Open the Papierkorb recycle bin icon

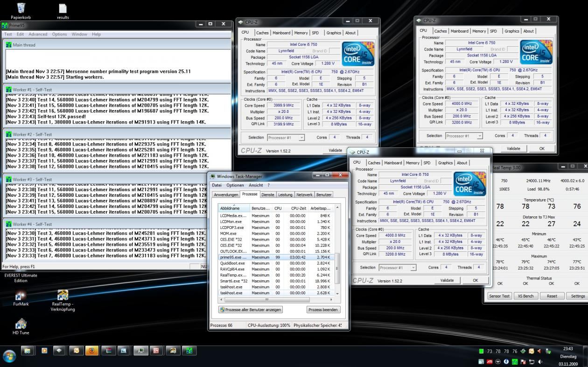(x=21, y=8)
